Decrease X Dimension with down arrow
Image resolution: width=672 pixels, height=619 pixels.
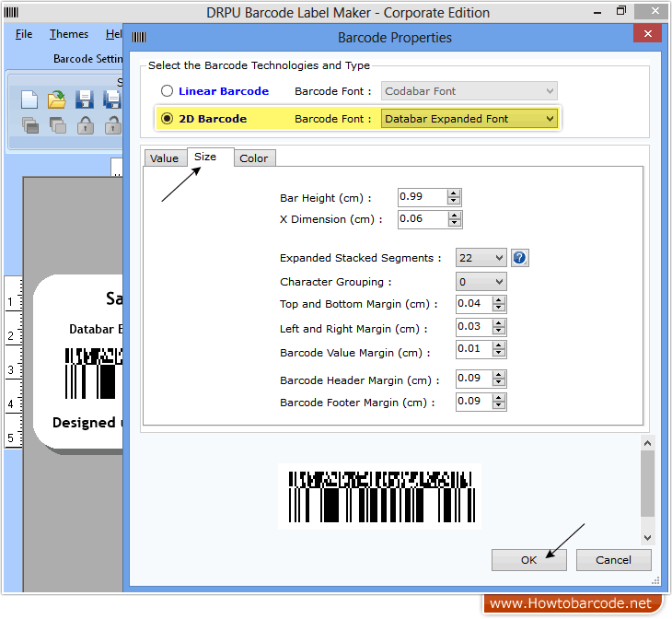(x=454, y=223)
